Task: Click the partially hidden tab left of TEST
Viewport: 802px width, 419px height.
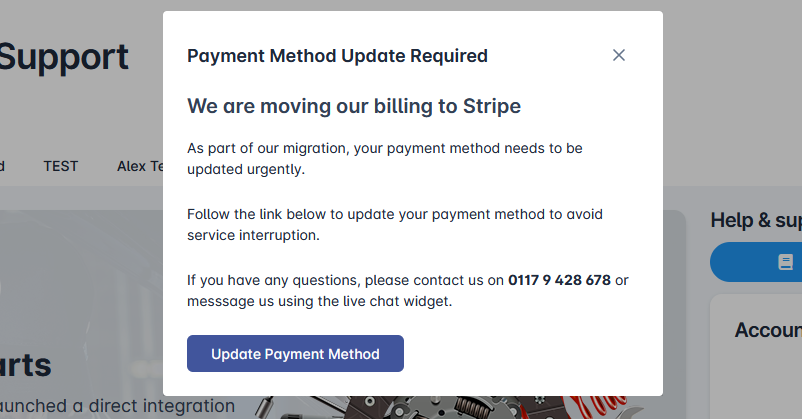Action: pyautogui.click(x=3, y=166)
